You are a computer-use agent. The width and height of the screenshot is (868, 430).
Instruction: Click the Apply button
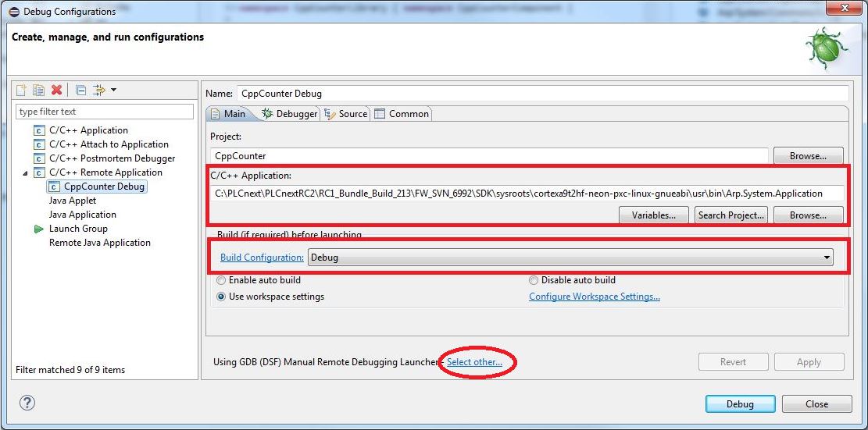click(809, 362)
